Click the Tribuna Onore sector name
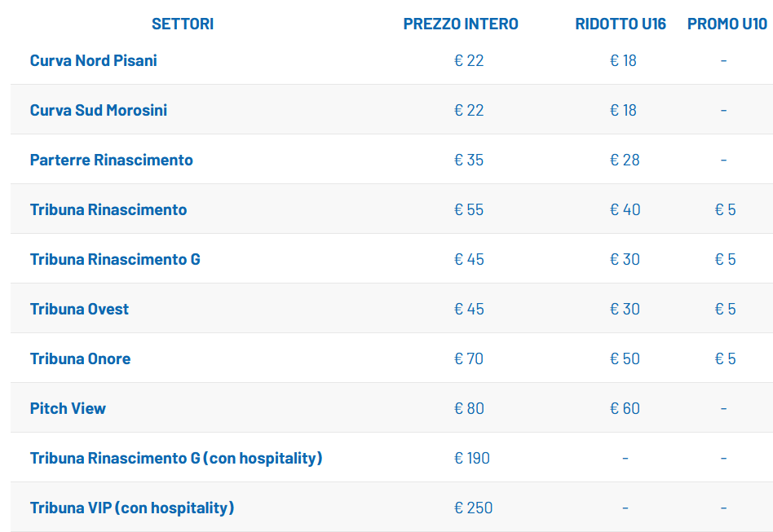The image size is (773, 532). [81, 358]
